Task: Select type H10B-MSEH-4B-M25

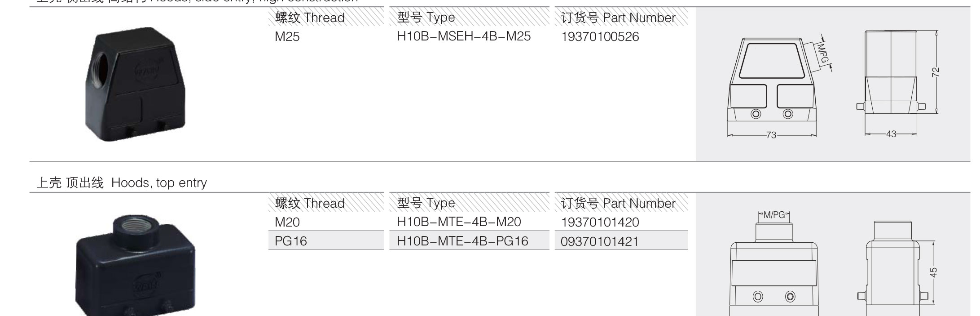Action: coord(464,36)
